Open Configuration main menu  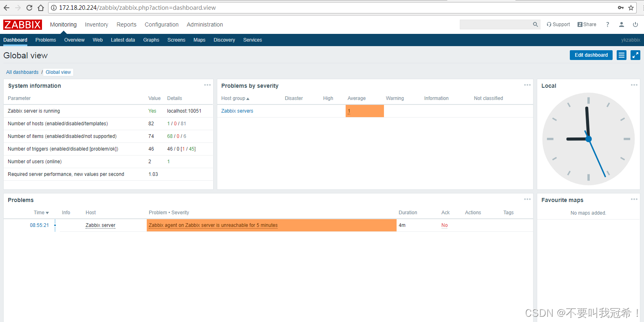coord(161,24)
